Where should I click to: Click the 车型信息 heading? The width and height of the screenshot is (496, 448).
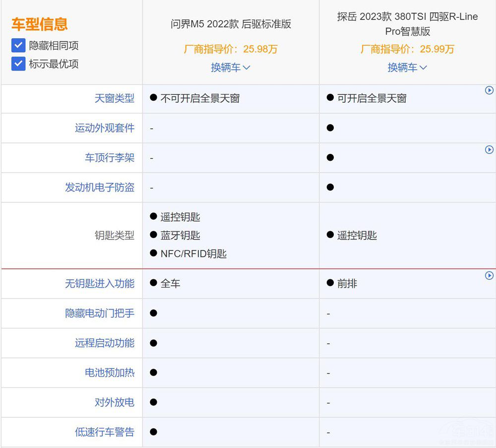pyautogui.click(x=40, y=24)
